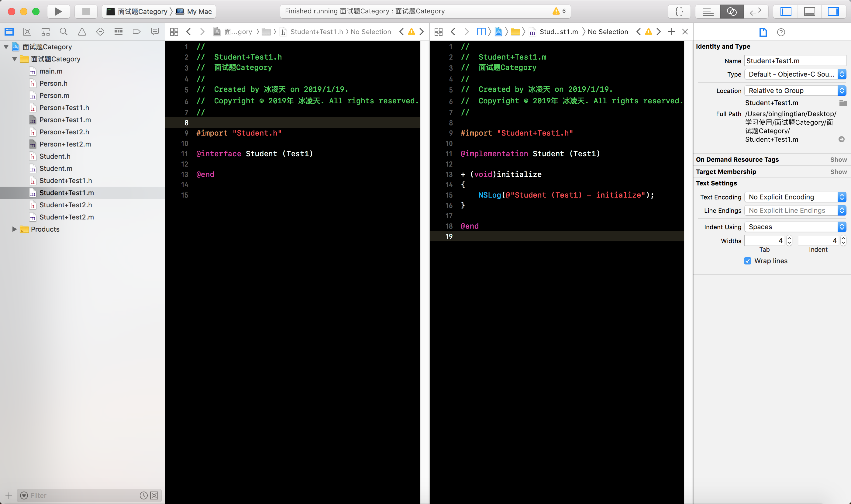
Task: Toggle the Debug area visibility
Action: click(810, 12)
